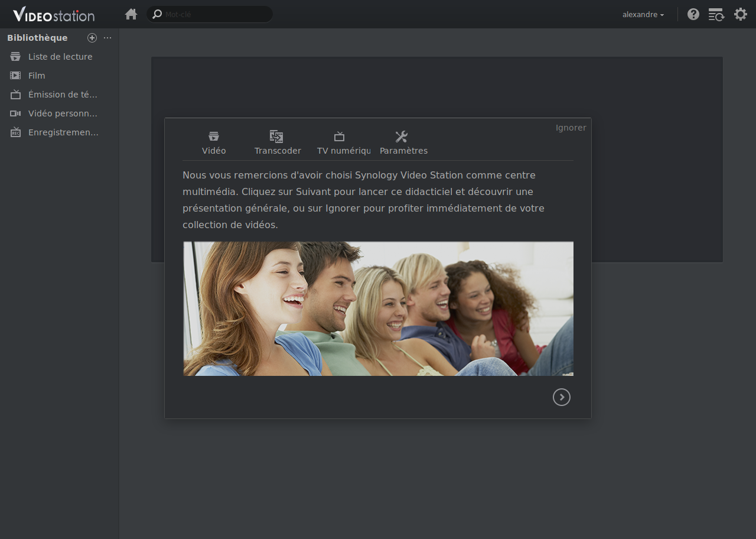Select the TV numérique tutorial tab
This screenshot has width=756, height=539.
click(341, 143)
